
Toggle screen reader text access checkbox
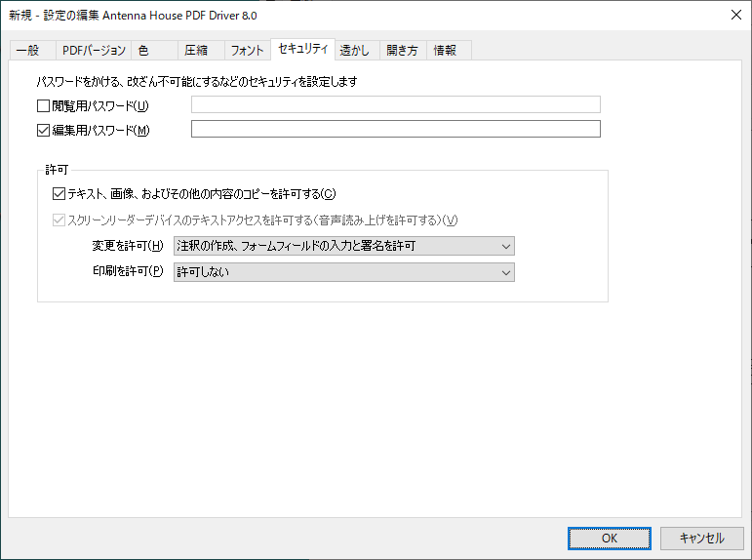(59, 220)
